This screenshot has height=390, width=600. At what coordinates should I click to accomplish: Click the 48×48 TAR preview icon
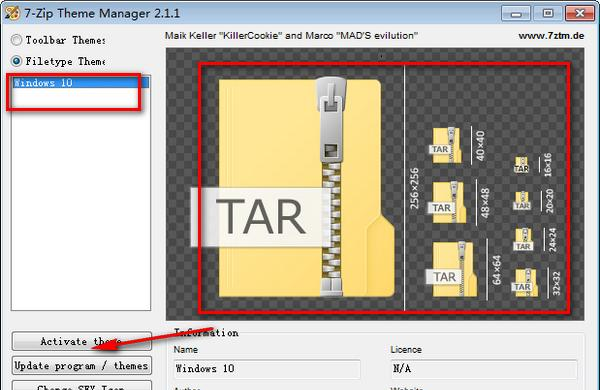tap(448, 202)
